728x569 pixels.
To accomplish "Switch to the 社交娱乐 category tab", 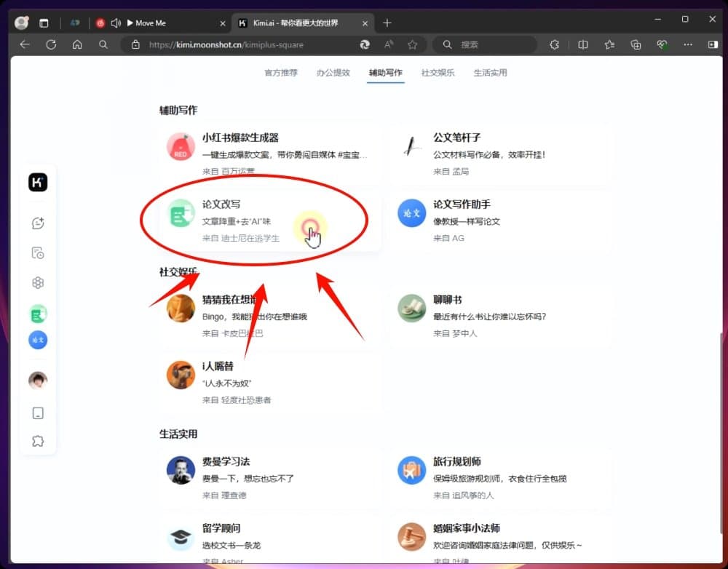I will coord(438,72).
